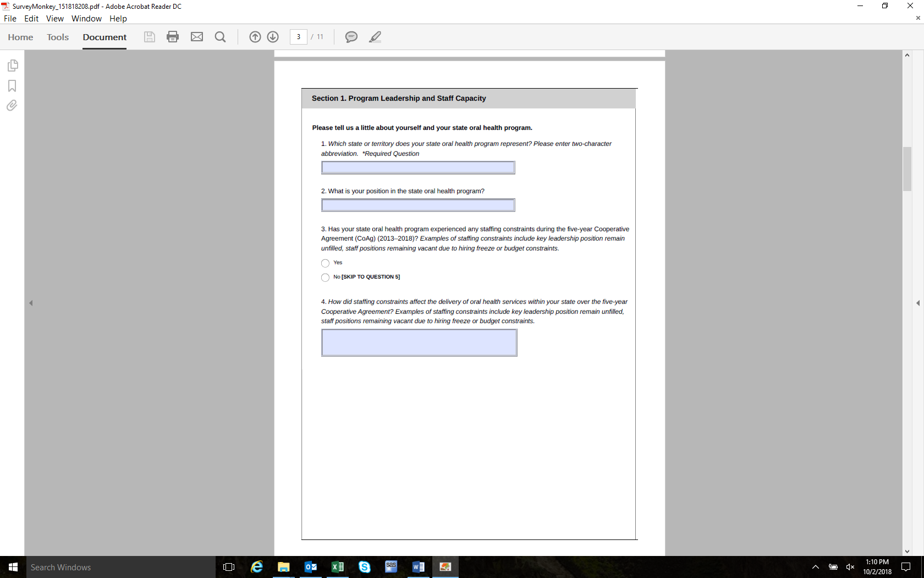Switch to the Tools tab
924x578 pixels.
(58, 37)
